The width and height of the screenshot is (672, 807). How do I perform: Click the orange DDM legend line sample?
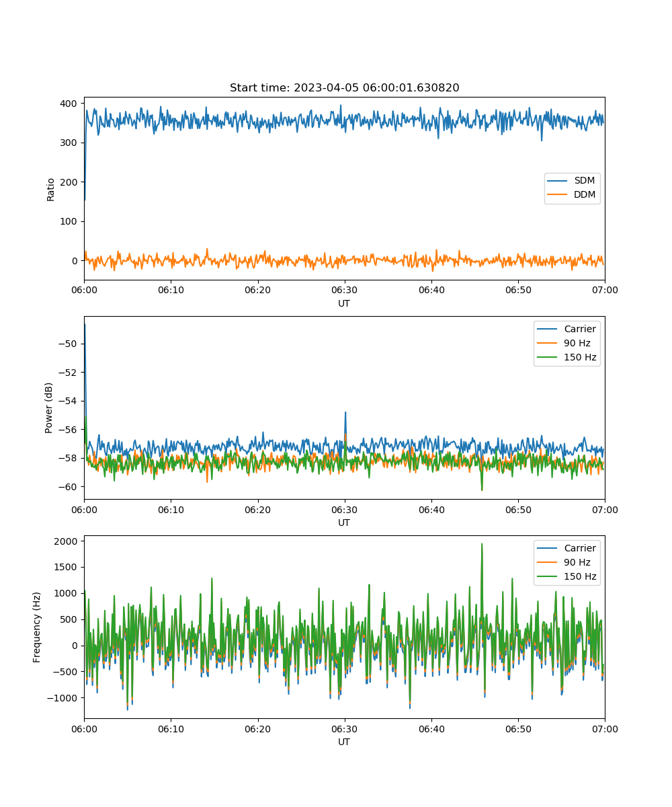(558, 195)
